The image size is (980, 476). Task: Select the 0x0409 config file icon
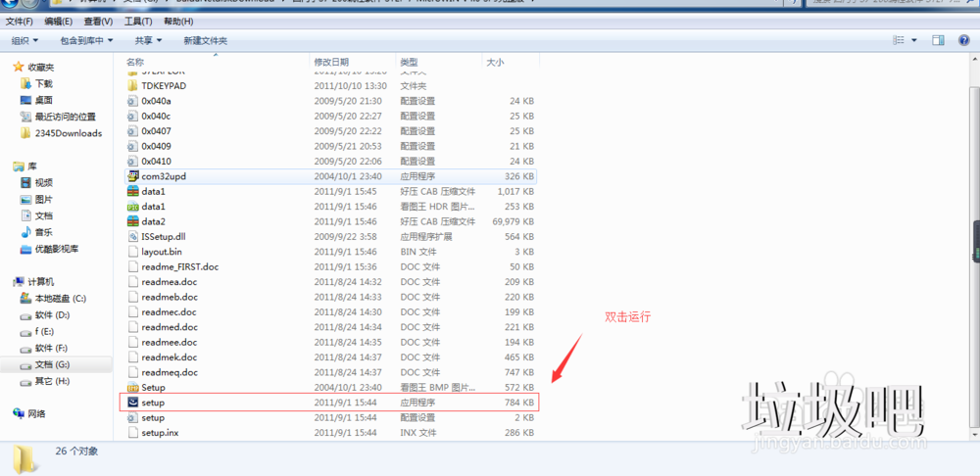tap(132, 146)
